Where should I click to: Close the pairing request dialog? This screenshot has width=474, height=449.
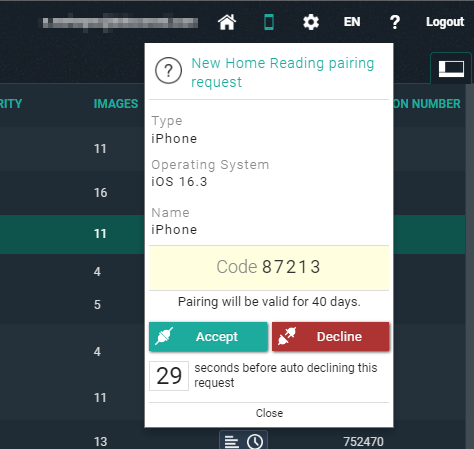coord(269,413)
